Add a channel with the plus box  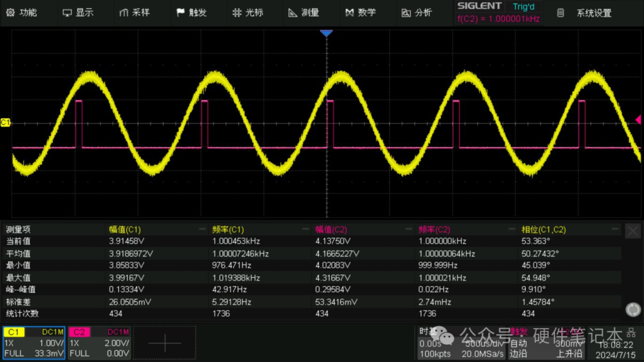(165, 343)
